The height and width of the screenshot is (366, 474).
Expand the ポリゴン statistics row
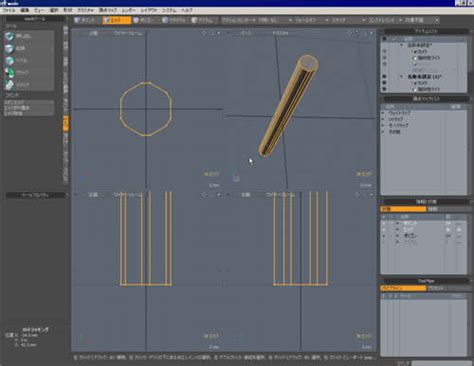397,236
